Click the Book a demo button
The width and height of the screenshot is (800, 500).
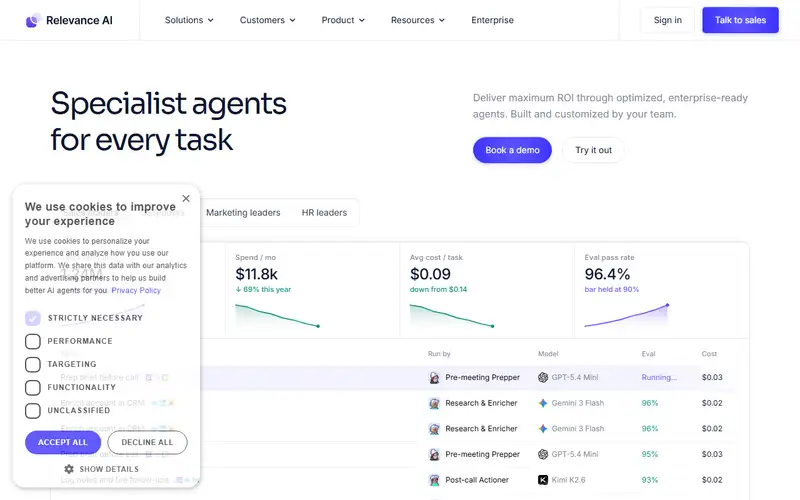tap(512, 150)
